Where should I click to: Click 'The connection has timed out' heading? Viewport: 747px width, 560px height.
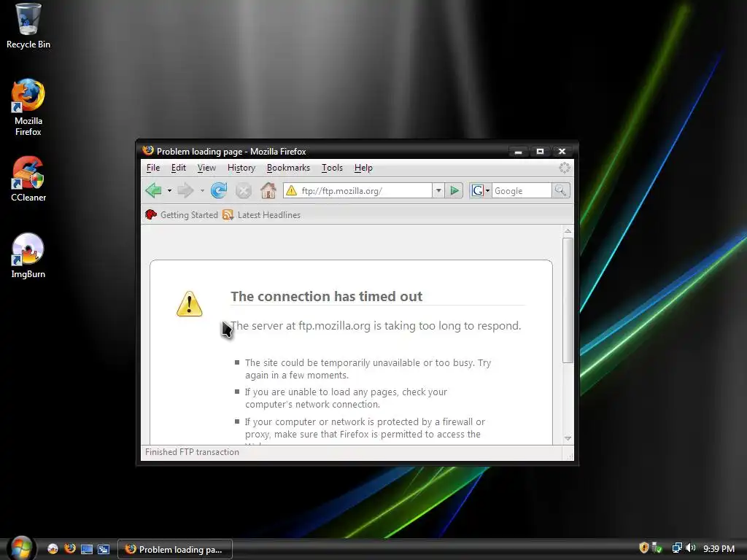click(x=326, y=296)
